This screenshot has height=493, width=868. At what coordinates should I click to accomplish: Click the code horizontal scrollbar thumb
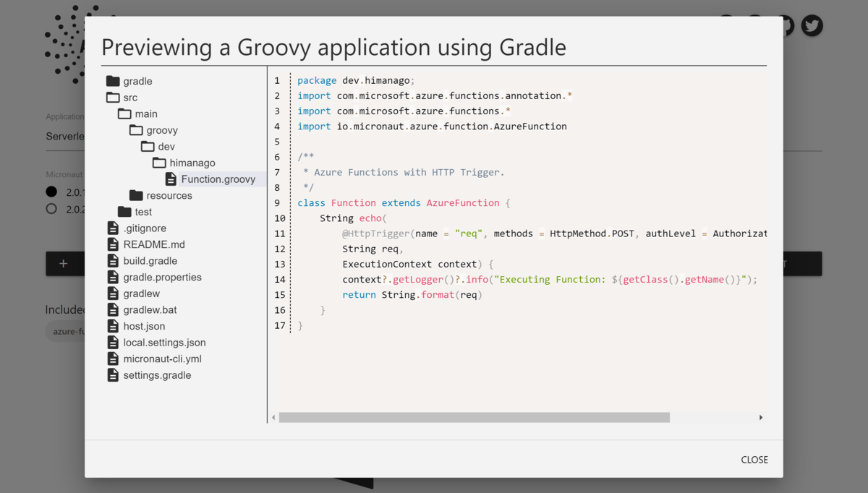pos(475,417)
